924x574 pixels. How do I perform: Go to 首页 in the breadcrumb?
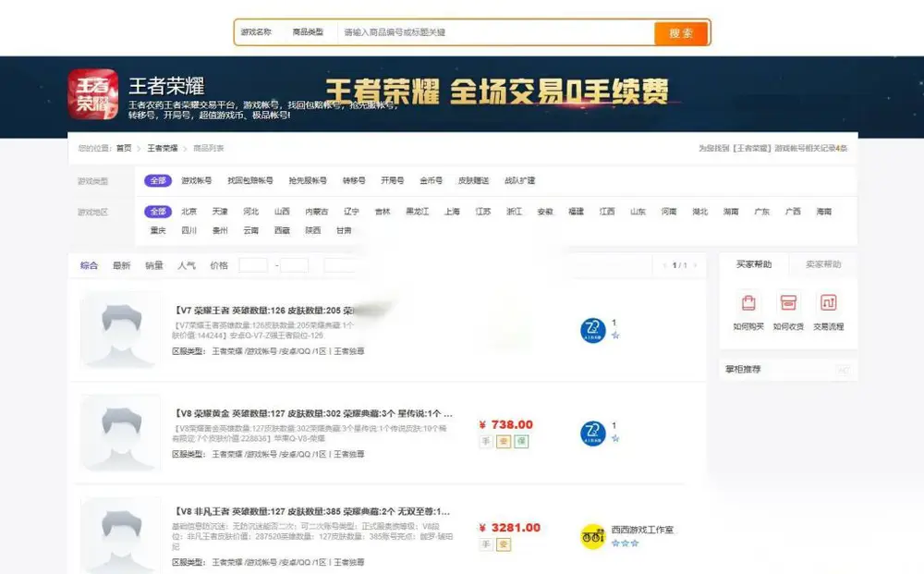(124, 148)
